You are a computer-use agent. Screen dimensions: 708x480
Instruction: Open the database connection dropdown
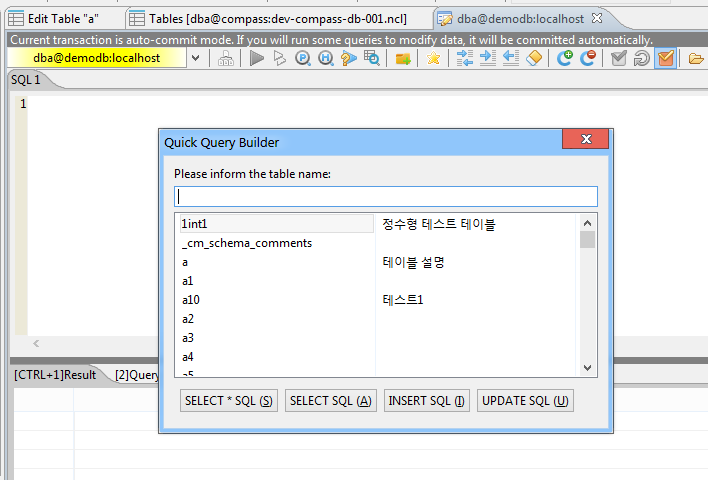pyautogui.click(x=194, y=58)
